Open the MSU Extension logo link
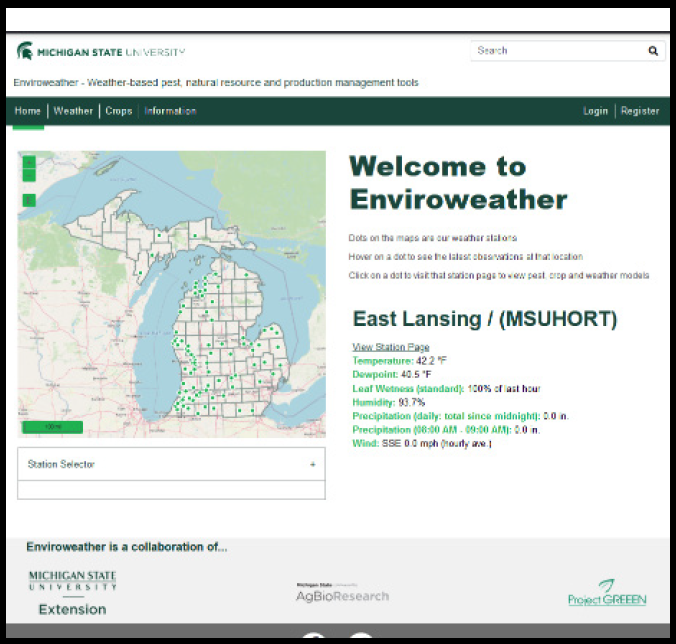 point(72,592)
